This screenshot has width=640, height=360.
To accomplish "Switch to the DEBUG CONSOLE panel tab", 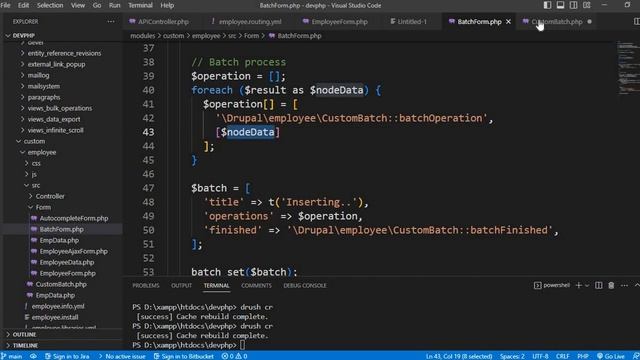I will (x=305, y=285).
